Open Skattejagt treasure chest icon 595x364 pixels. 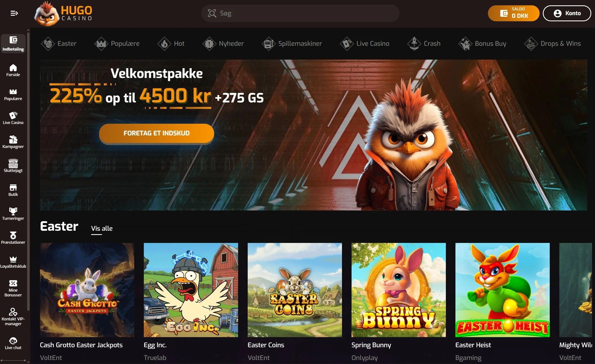pyautogui.click(x=13, y=163)
